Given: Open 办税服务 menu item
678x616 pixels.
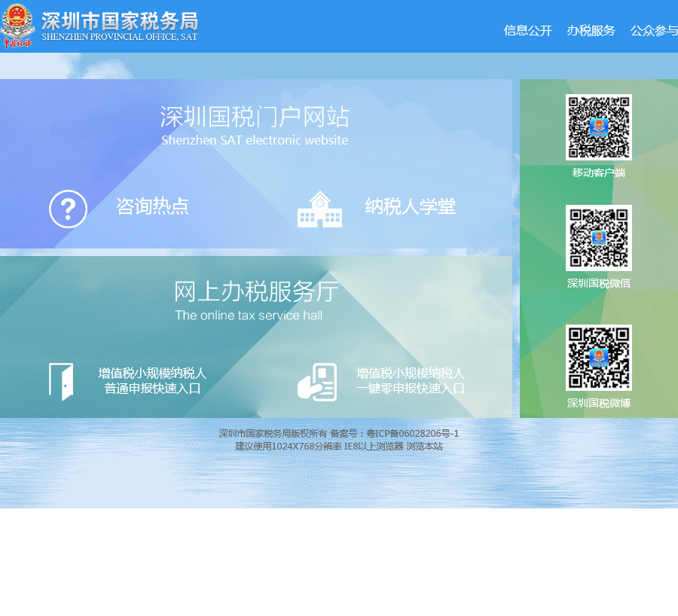Looking at the screenshot, I should coord(591,31).
